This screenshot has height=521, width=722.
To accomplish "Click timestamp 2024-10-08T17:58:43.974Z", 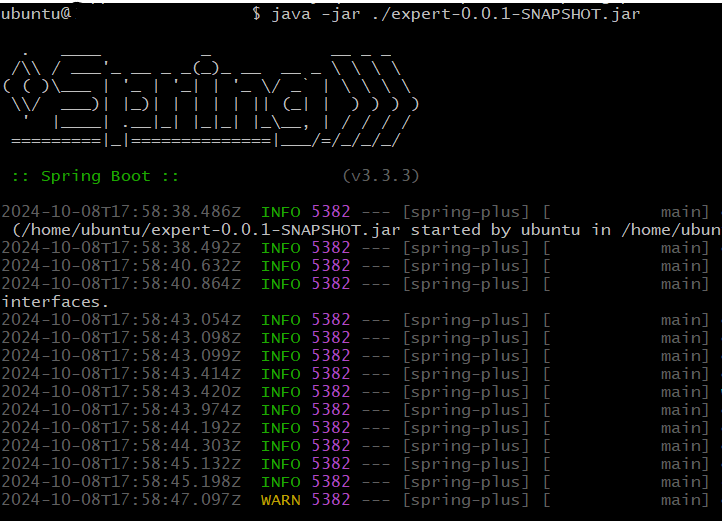I will coord(121,410).
